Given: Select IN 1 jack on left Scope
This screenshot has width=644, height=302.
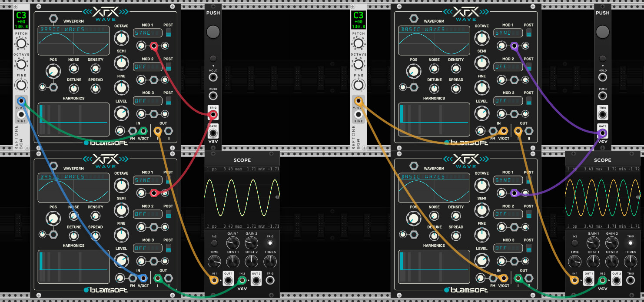Looking at the screenshot, I should (214, 280).
